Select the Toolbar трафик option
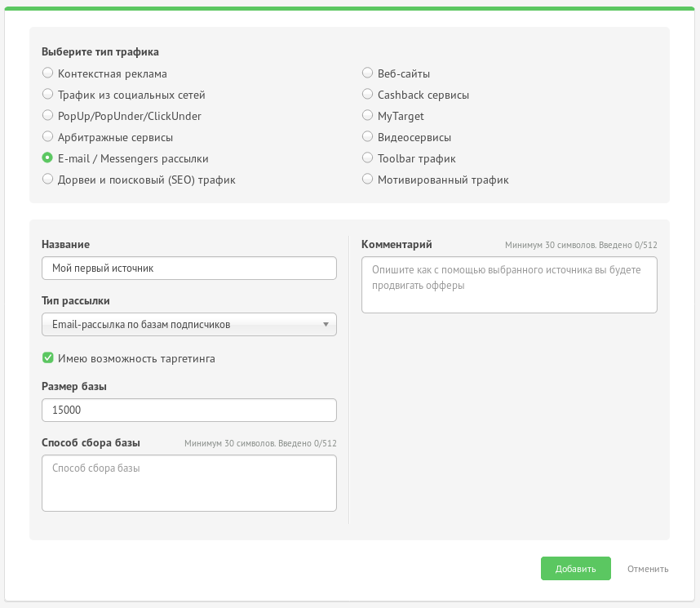 pos(367,158)
